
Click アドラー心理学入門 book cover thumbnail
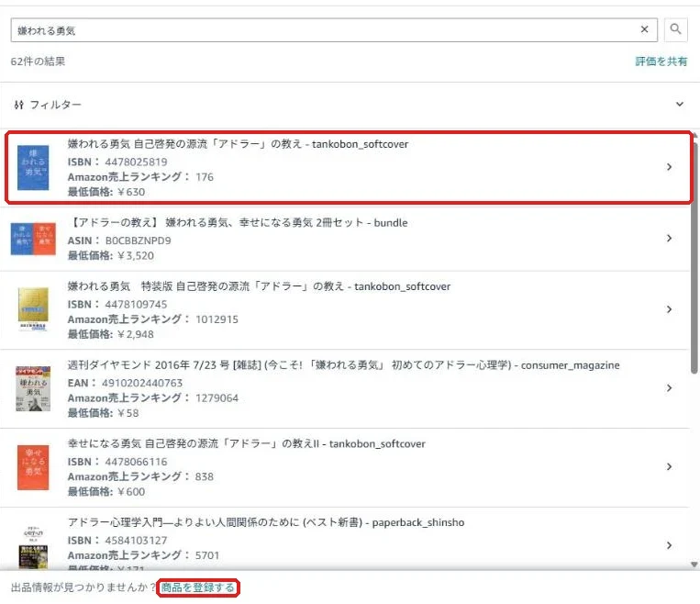[x=33, y=547]
